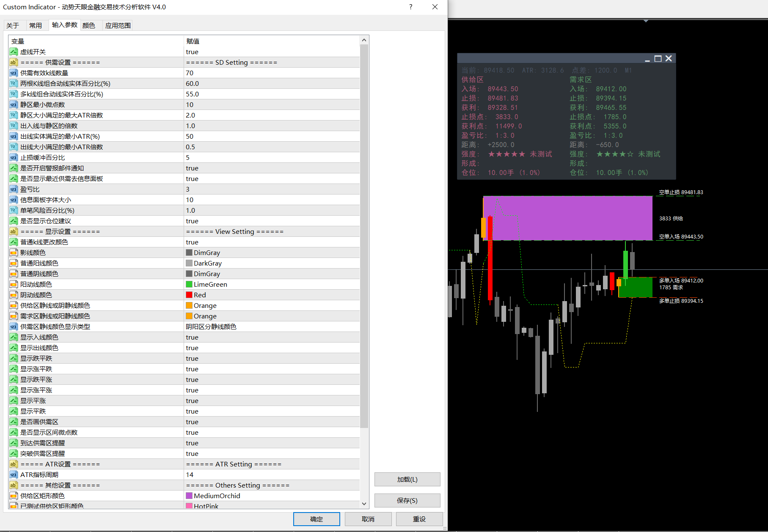The height and width of the screenshot is (532, 768).
Task: Click the green demand zone rectangle on chart
Action: [x=635, y=287]
